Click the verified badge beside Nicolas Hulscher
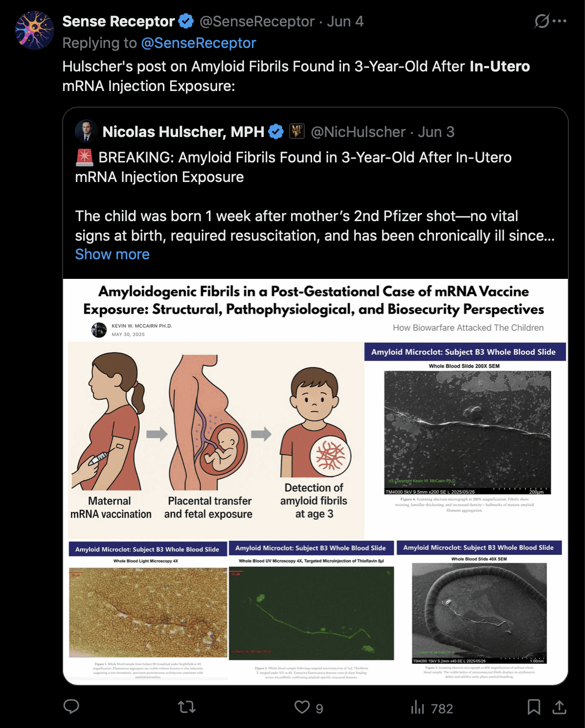Viewport: 585px width, 728px height. 276,132
